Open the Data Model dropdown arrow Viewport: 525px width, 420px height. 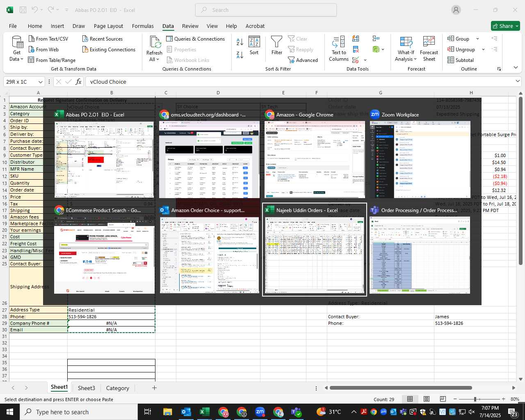click(383, 50)
